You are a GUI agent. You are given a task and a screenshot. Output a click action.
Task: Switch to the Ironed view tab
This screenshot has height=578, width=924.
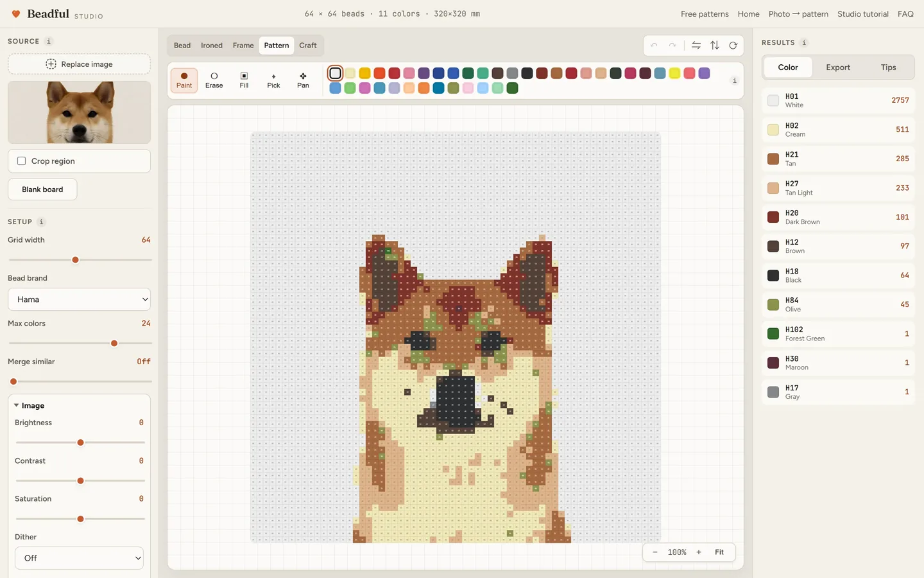tap(212, 46)
